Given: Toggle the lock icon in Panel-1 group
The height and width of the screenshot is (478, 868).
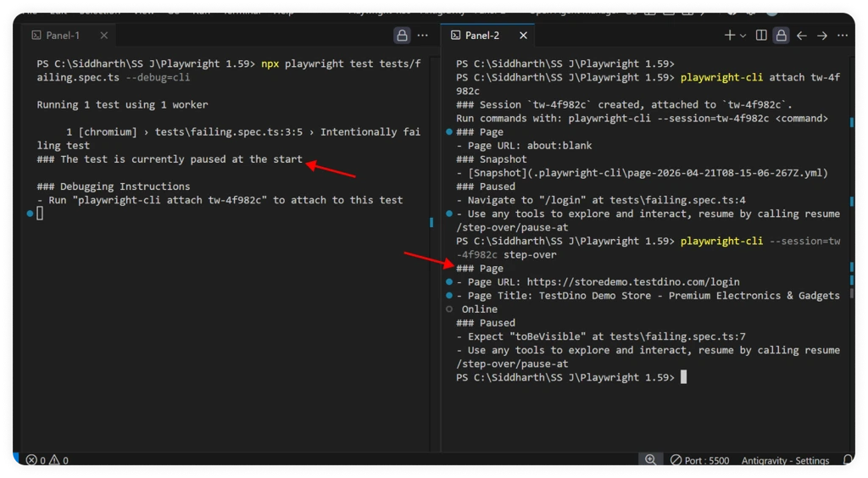Looking at the screenshot, I should click(x=401, y=36).
